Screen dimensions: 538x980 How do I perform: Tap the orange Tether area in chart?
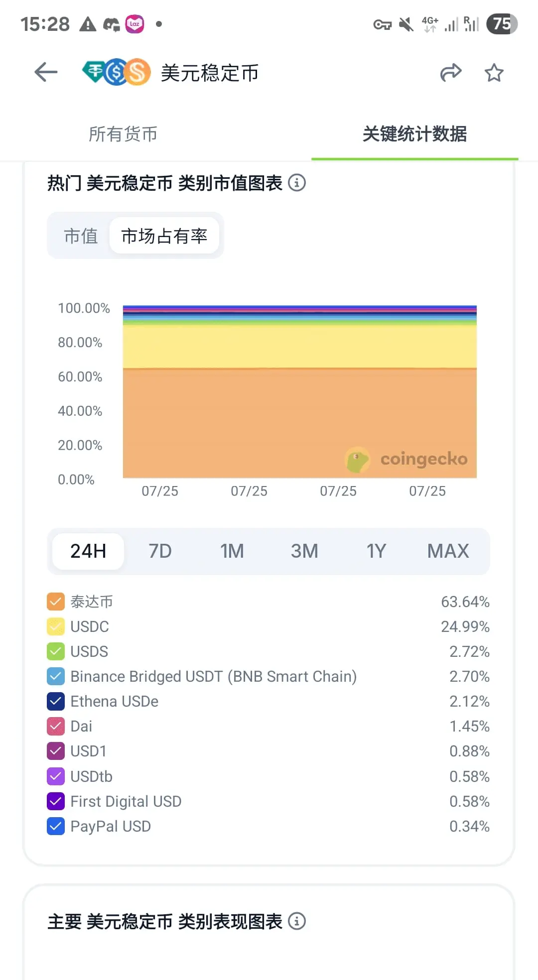pos(300,423)
